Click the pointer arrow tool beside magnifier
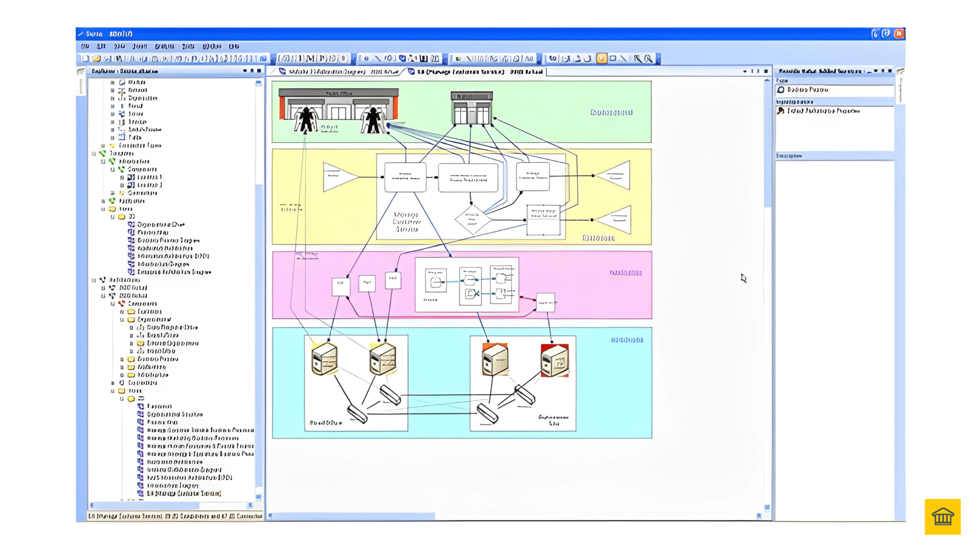This screenshot has height=551, width=980. pos(637,58)
